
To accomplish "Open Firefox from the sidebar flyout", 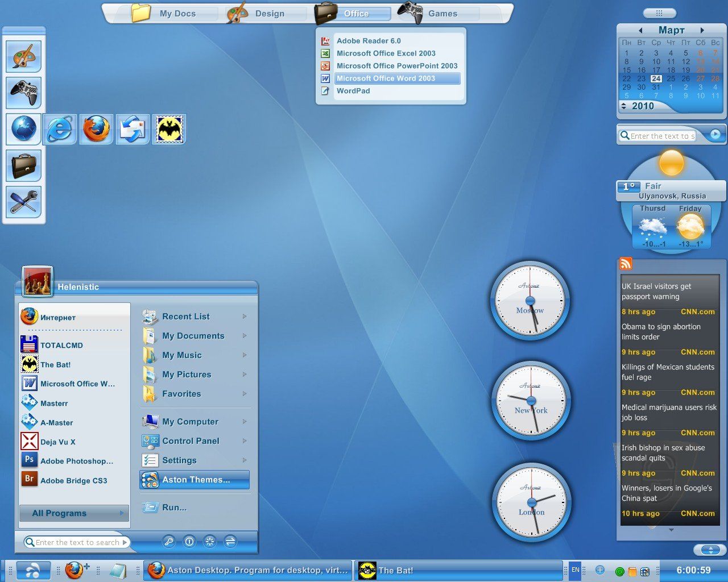I will pyautogui.click(x=96, y=130).
